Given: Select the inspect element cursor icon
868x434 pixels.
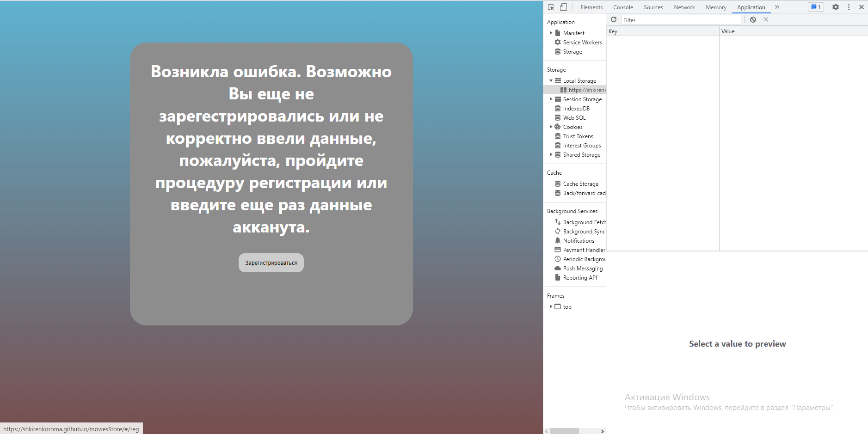Looking at the screenshot, I should pos(551,7).
